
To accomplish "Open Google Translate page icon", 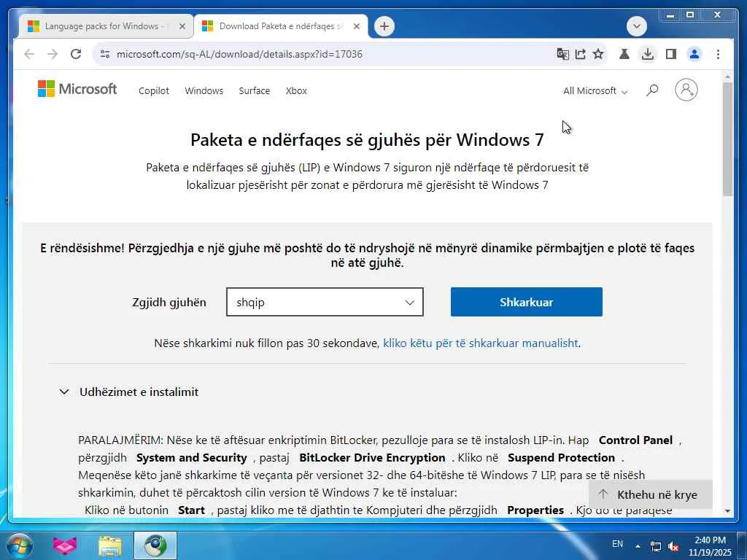I will pos(562,54).
